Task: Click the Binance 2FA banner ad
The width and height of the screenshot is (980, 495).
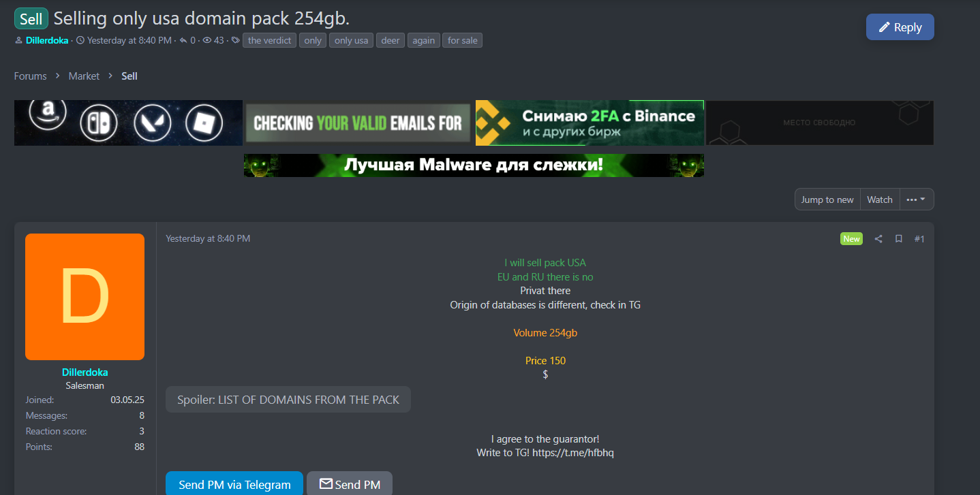Action: coord(589,123)
